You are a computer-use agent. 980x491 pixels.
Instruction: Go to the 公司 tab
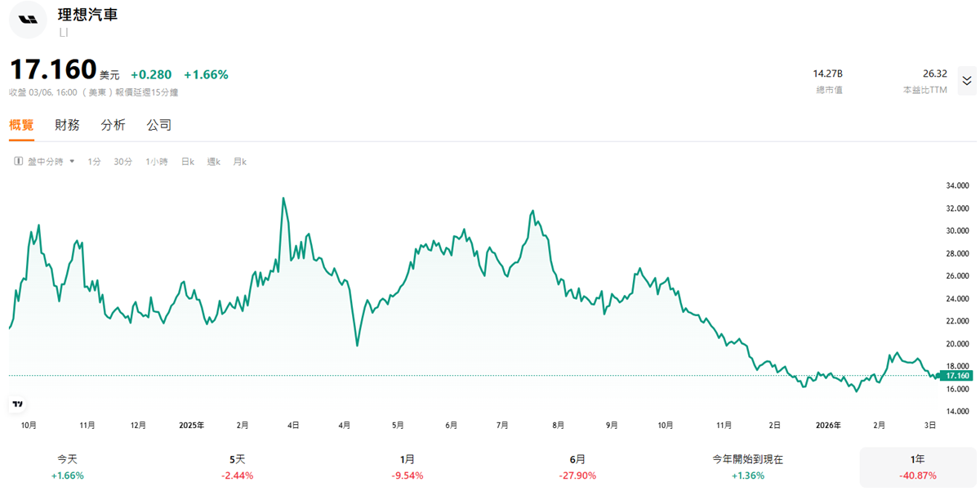click(159, 125)
